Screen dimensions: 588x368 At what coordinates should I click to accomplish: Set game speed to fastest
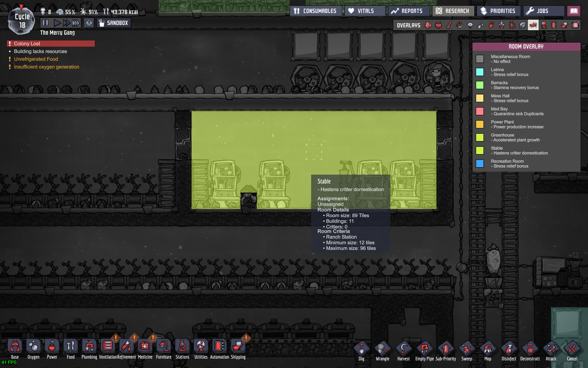point(76,23)
